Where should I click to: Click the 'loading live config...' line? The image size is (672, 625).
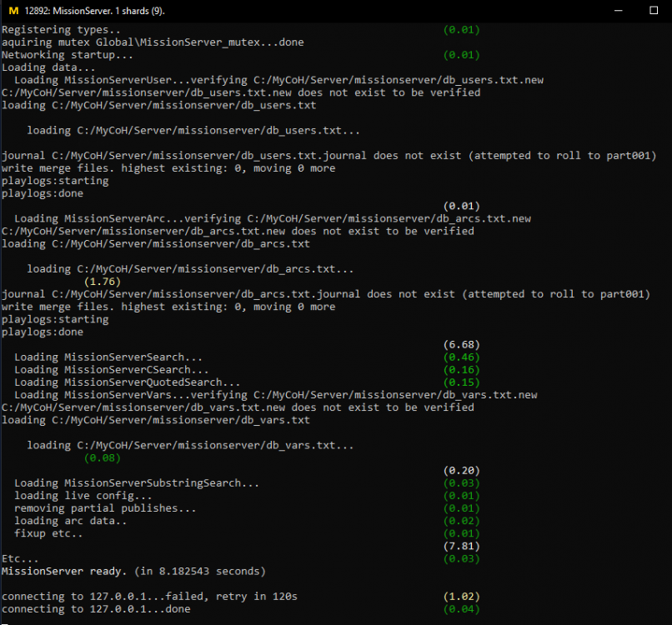(x=83, y=495)
